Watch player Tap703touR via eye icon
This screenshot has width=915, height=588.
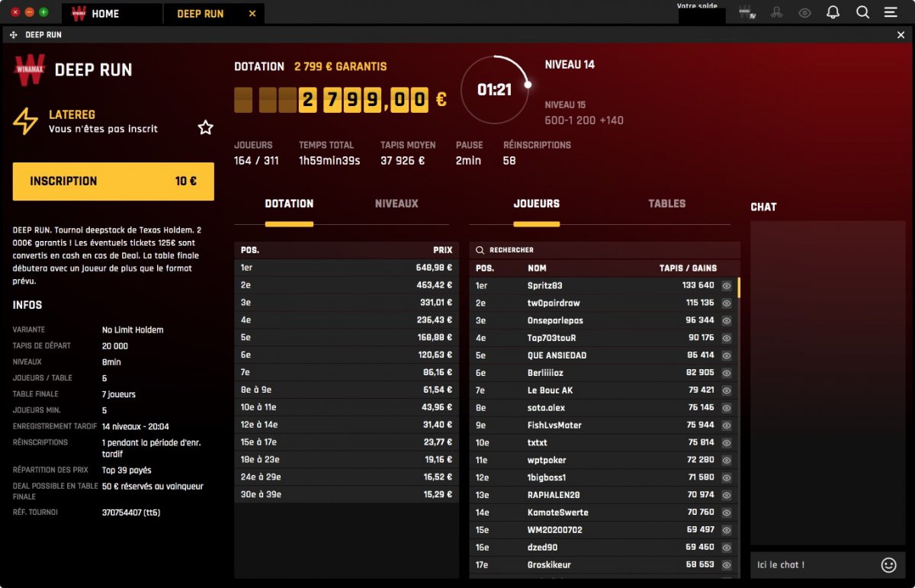727,338
